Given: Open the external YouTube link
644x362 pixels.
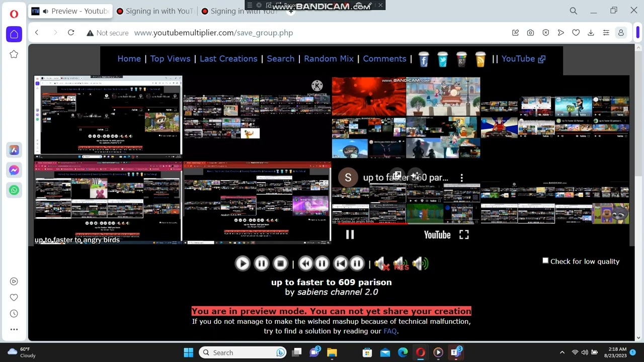Looking at the screenshot, I should pos(523,59).
